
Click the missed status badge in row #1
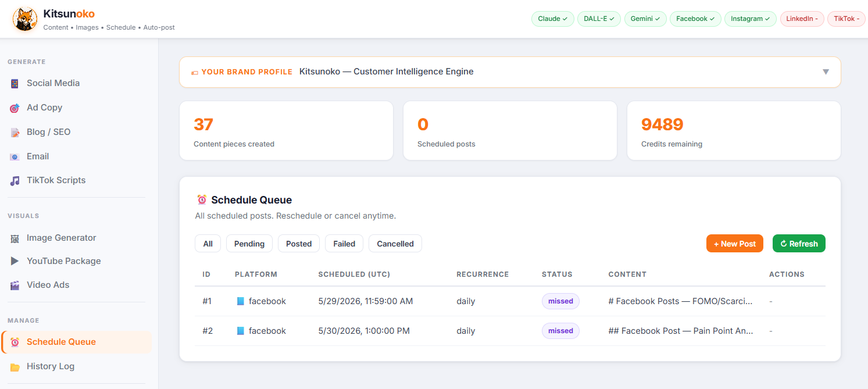[560, 301]
